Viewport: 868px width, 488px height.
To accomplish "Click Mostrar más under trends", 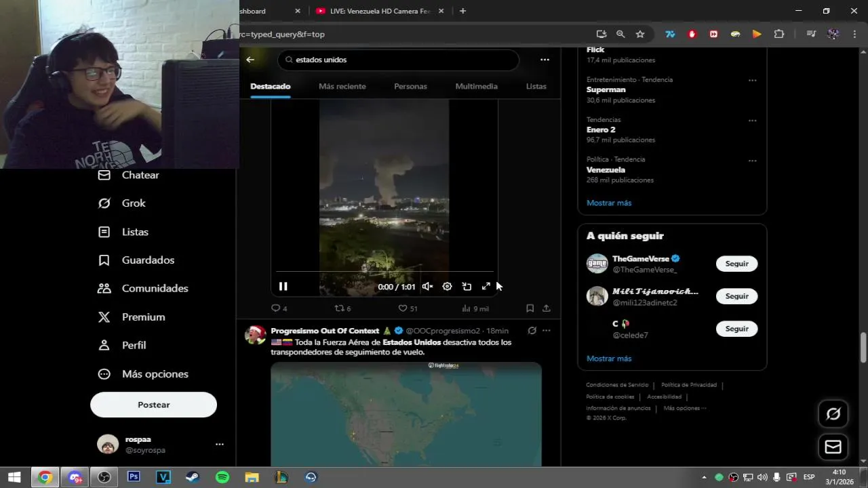I will [x=609, y=203].
